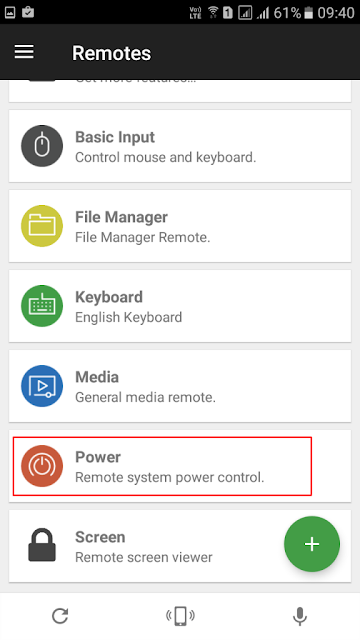Tap the orange Power icon
360x640 pixels.
42,466
